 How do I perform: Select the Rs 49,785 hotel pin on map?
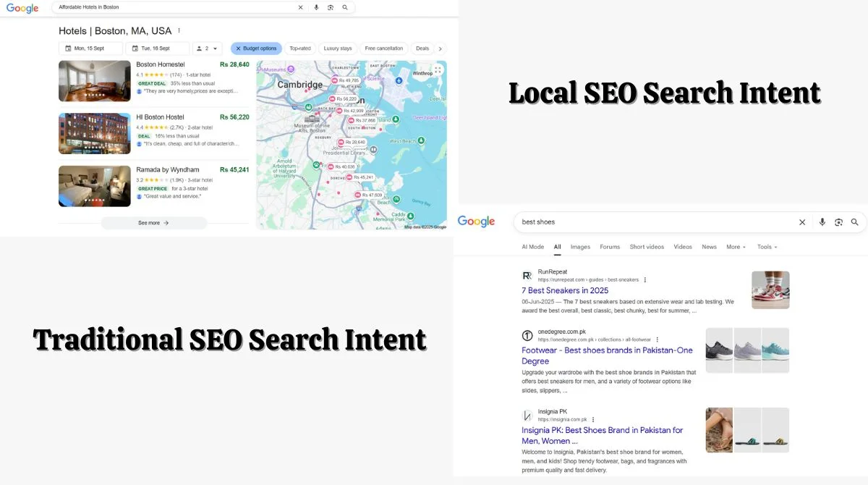(x=345, y=80)
